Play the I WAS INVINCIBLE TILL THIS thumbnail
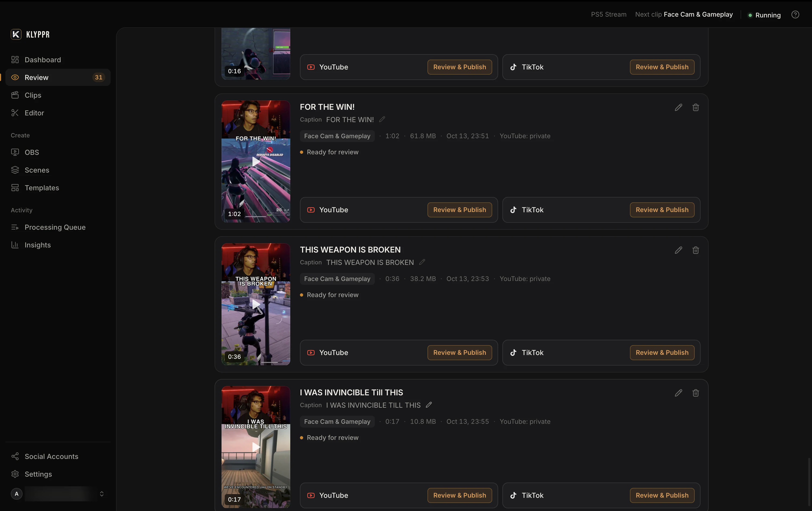 click(256, 447)
